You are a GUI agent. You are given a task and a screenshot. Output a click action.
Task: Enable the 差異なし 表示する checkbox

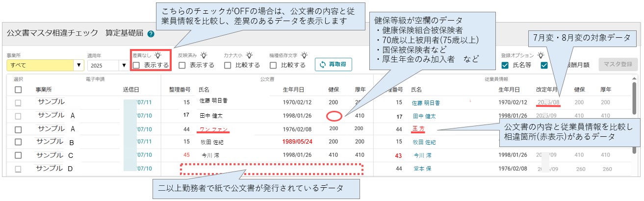(137, 65)
